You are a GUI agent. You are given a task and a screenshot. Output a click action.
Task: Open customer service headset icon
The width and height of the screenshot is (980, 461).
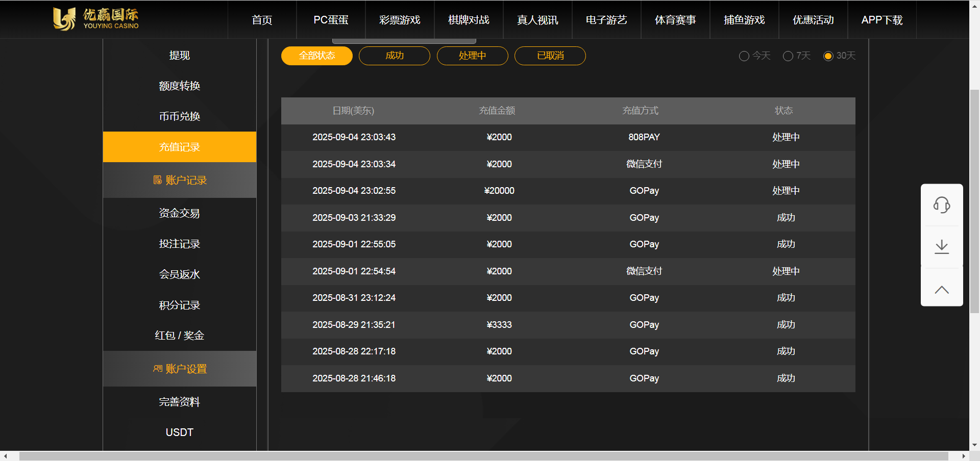pyautogui.click(x=942, y=205)
